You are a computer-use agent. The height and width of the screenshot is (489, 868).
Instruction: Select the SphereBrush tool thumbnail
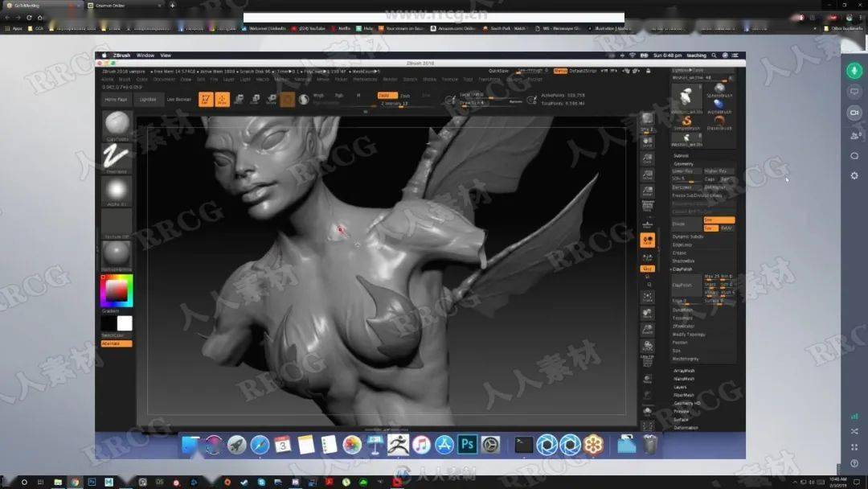click(719, 90)
